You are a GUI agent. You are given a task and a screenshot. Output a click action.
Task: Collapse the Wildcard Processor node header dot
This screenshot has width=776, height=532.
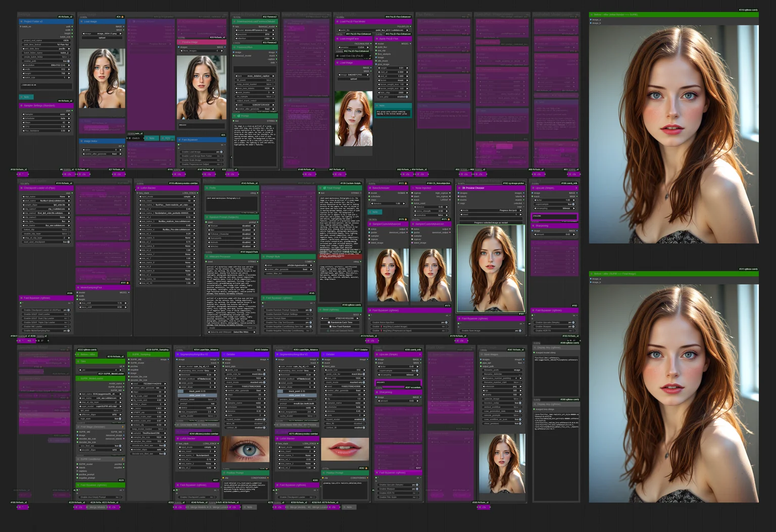click(x=207, y=256)
